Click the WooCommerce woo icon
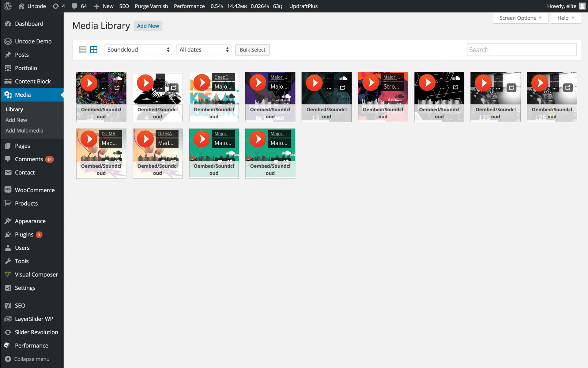 8,190
